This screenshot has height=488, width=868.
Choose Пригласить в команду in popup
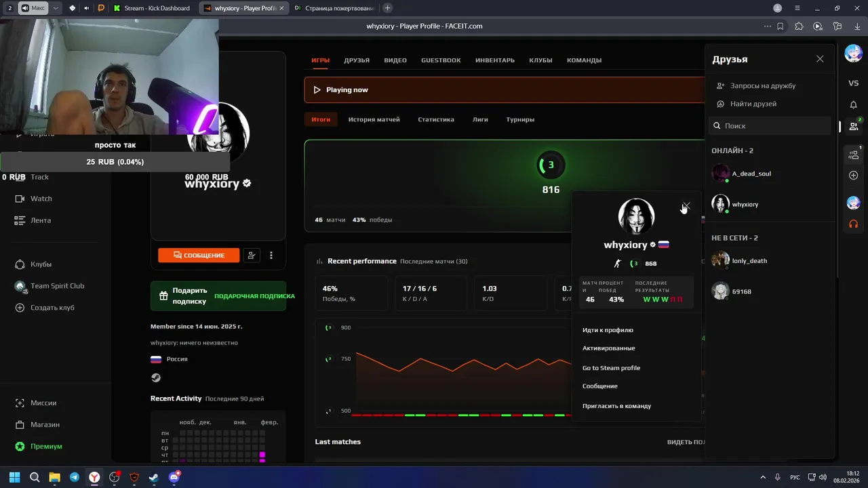pyautogui.click(x=616, y=406)
